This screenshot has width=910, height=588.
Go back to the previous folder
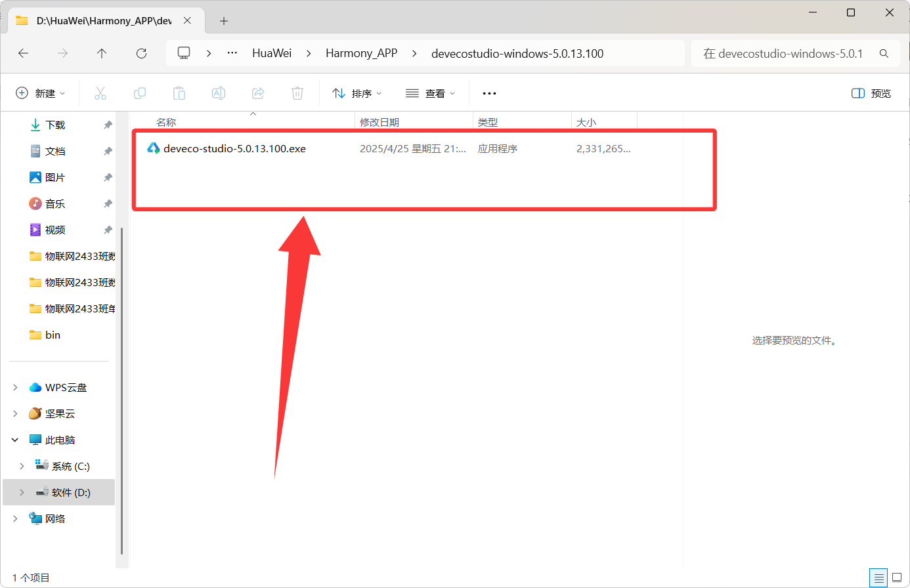pos(24,54)
